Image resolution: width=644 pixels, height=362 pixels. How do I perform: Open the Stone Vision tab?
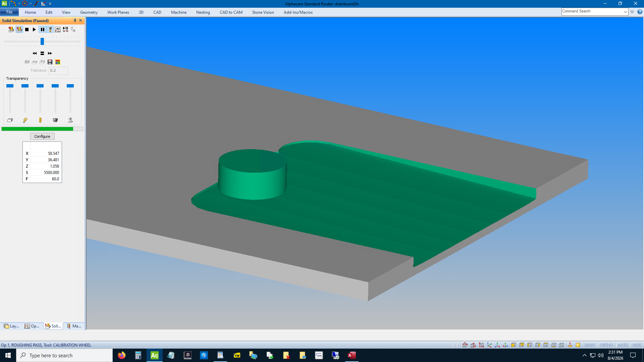pos(263,12)
